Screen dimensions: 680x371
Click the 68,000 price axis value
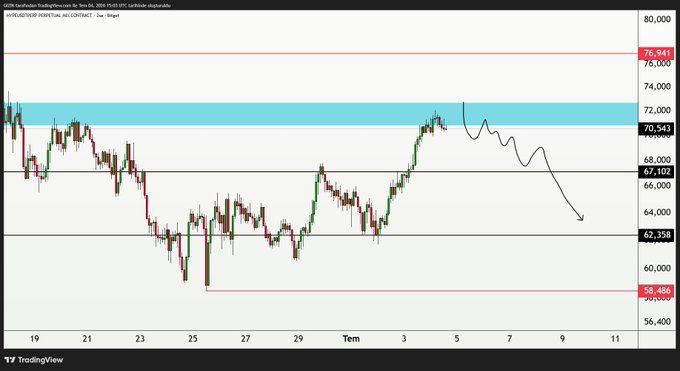[x=657, y=160]
